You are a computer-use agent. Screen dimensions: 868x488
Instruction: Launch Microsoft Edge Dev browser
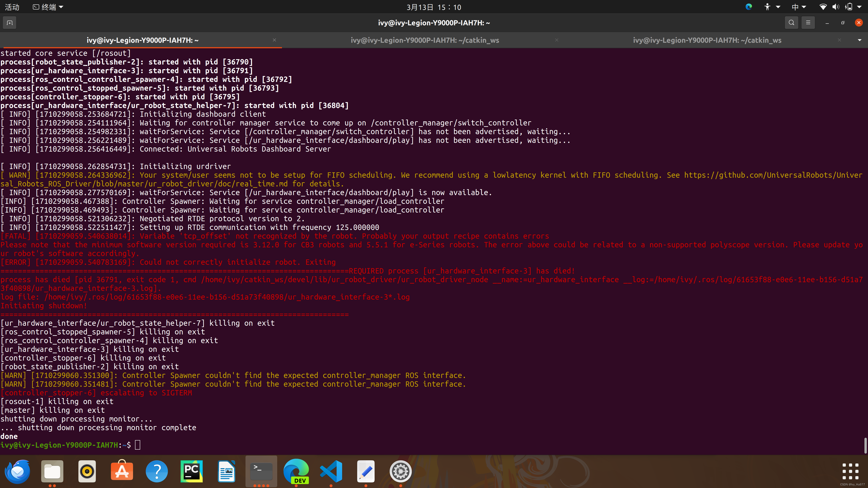click(x=296, y=471)
